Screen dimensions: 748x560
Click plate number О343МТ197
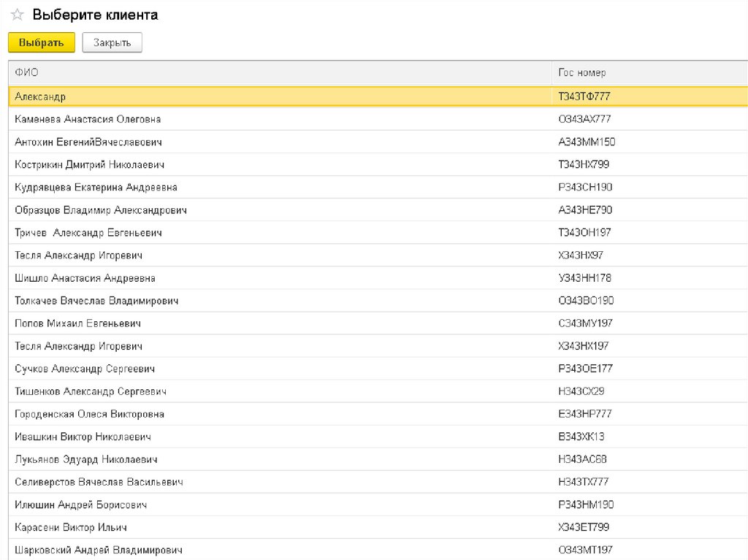coord(585,550)
